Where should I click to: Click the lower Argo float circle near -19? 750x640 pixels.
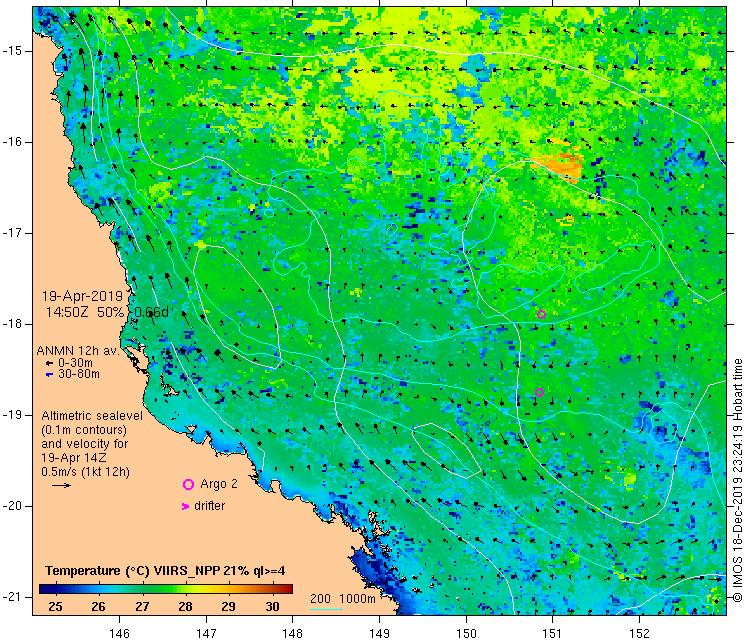tap(540, 393)
